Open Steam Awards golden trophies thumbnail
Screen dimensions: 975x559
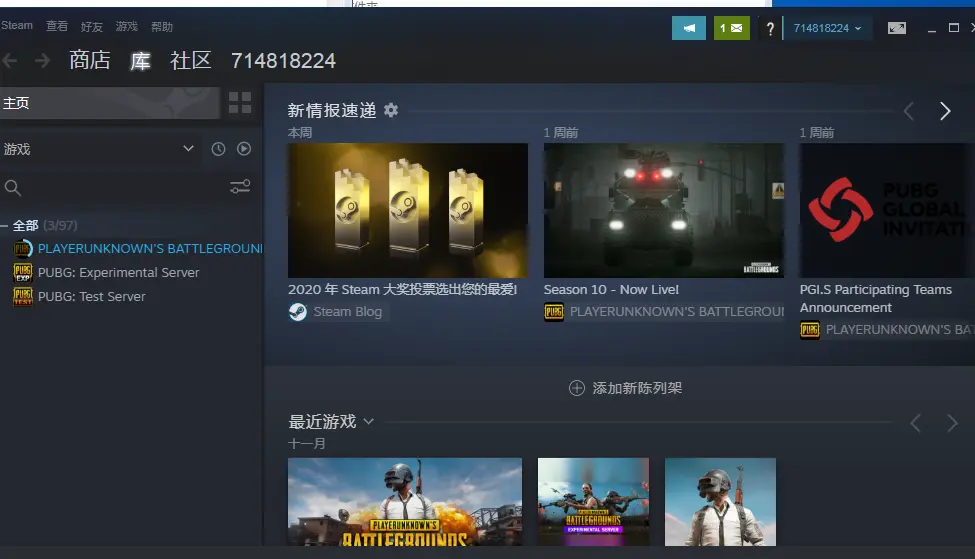[x=408, y=210]
